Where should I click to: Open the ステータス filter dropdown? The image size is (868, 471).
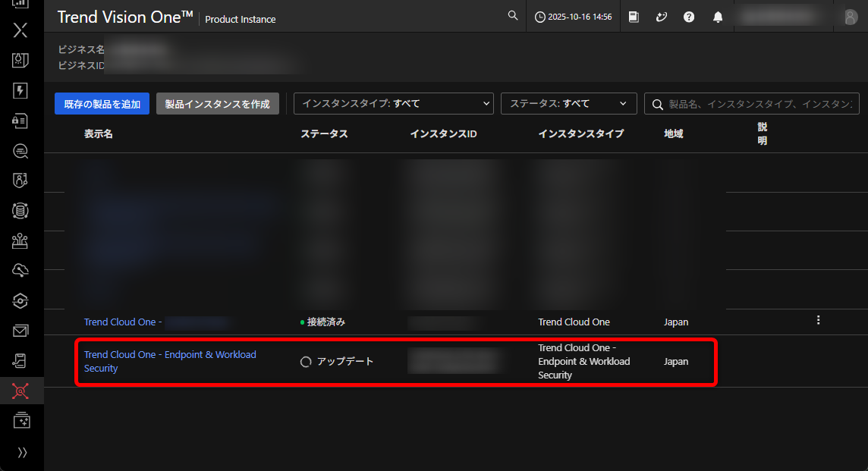click(568, 104)
